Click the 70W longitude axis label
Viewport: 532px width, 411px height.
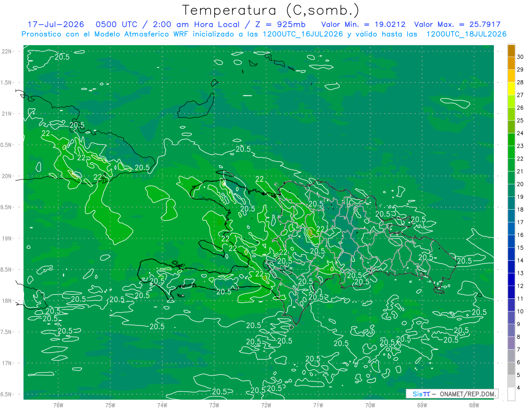click(x=370, y=405)
